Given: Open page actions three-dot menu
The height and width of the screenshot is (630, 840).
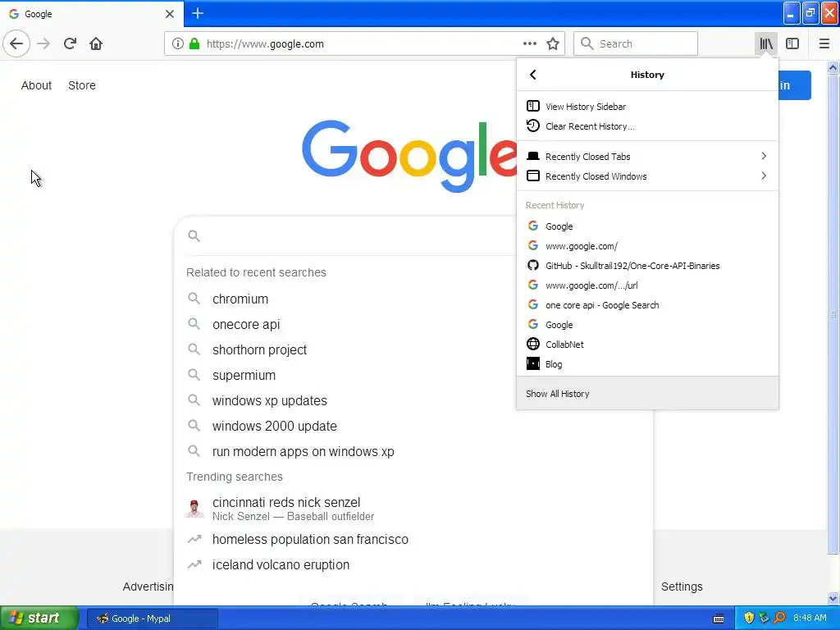Looking at the screenshot, I should (529, 43).
